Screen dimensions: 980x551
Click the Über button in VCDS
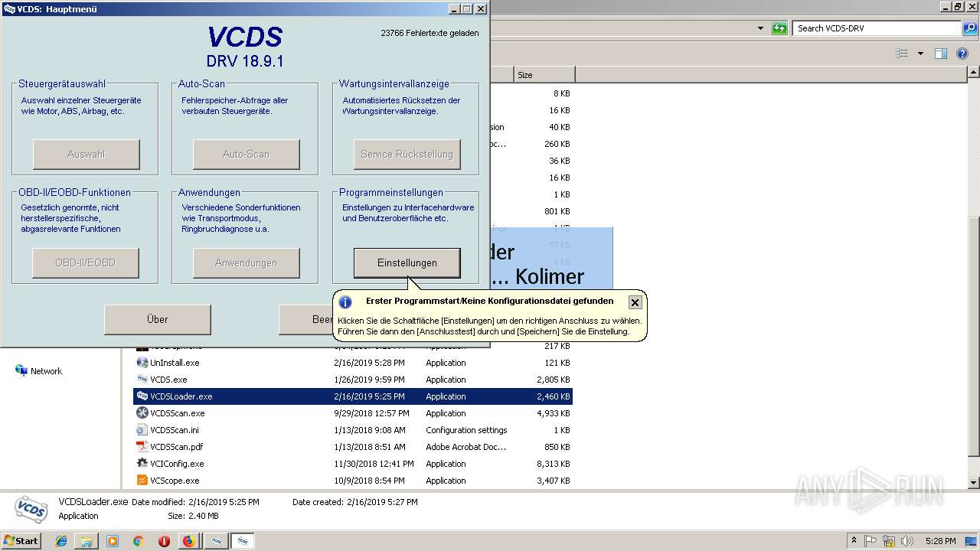pyautogui.click(x=157, y=319)
